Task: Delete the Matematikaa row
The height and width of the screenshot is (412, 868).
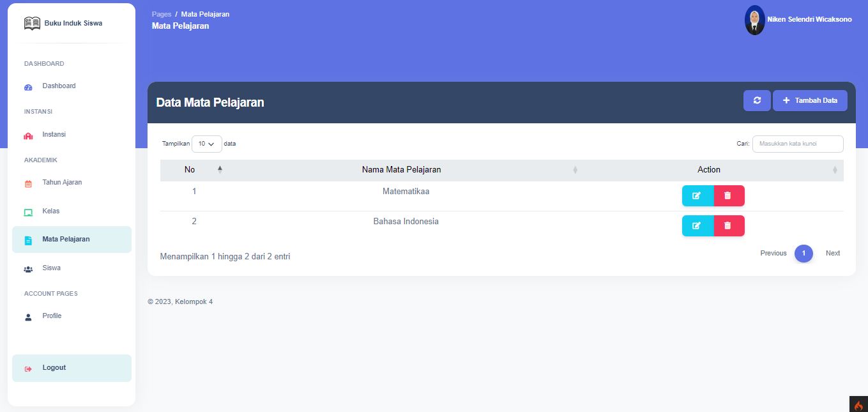Action: pyautogui.click(x=728, y=195)
